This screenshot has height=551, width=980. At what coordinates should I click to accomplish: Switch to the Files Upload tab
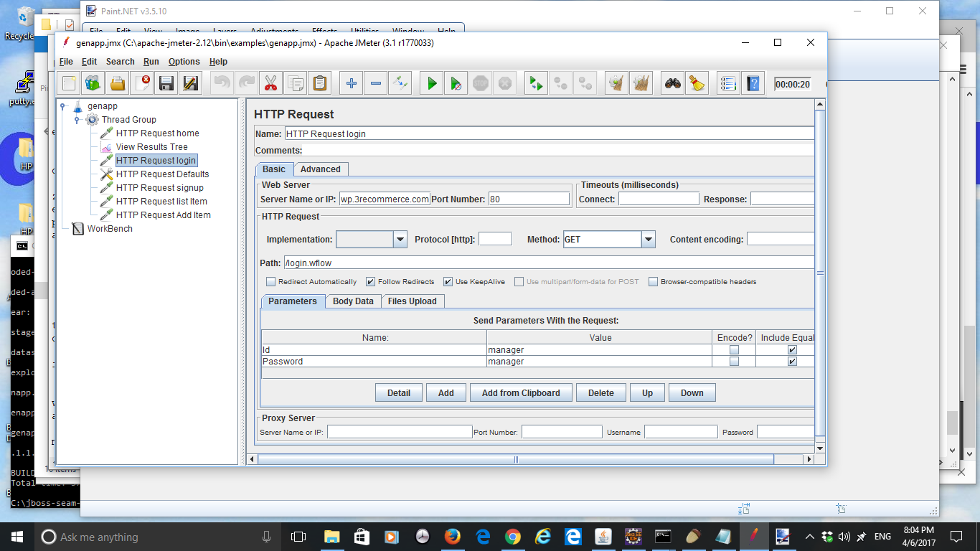point(413,301)
